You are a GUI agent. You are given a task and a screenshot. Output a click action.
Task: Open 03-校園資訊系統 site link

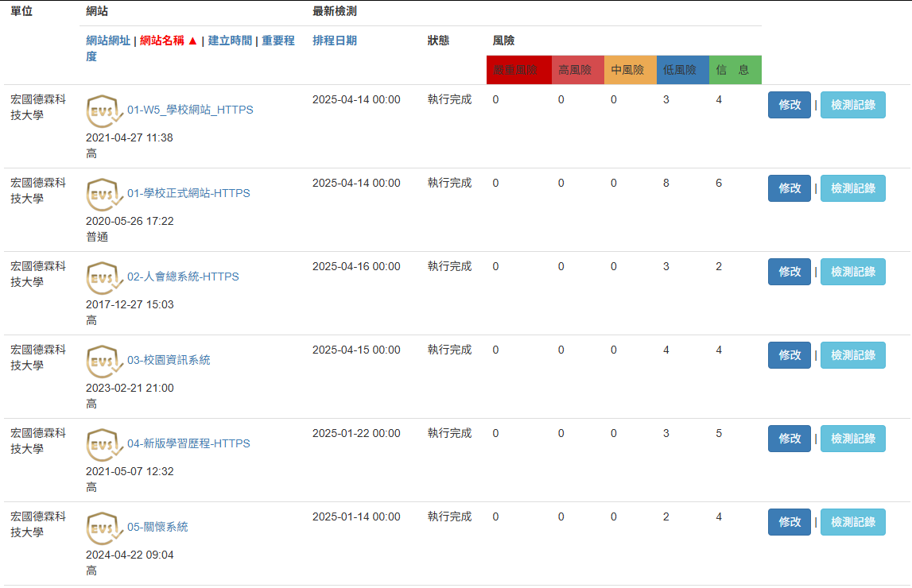click(169, 360)
